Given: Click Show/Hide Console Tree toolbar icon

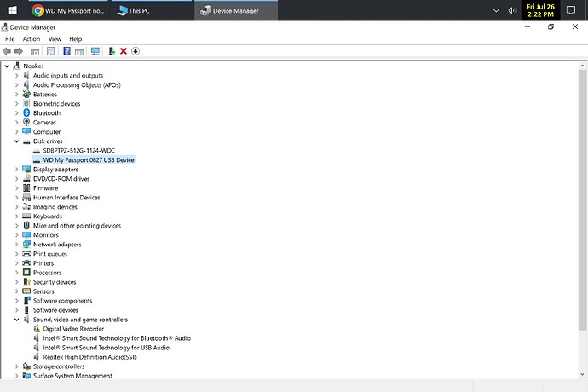Looking at the screenshot, I should 35,51.
